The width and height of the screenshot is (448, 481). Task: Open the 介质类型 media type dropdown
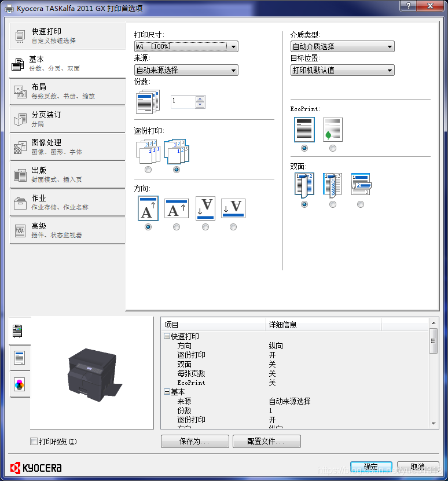pyautogui.click(x=343, y=46)
